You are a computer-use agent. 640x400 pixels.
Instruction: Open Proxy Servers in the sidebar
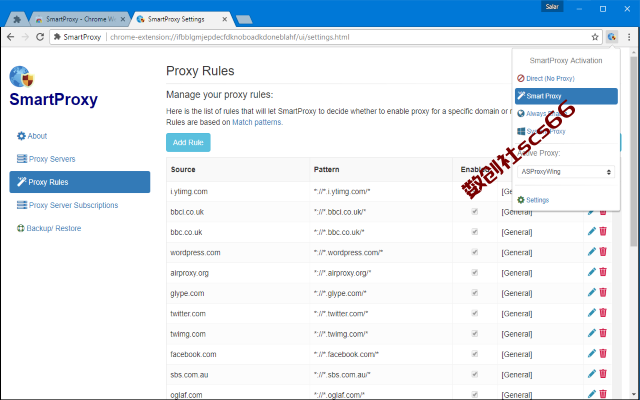pyautogui.click(x=46, y=159)
